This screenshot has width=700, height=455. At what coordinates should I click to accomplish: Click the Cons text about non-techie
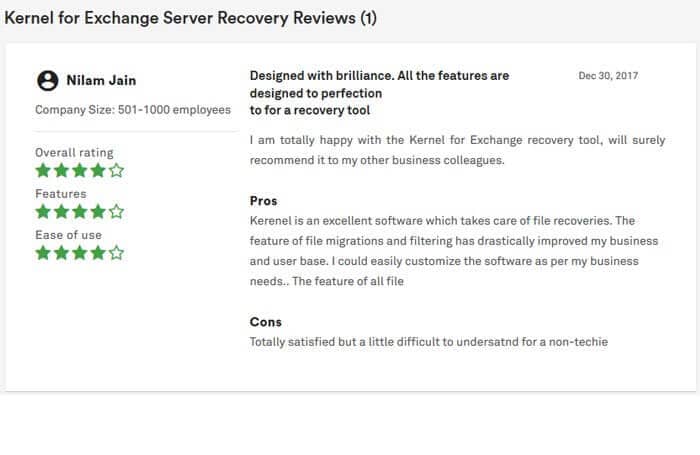[x=429, y=342]
